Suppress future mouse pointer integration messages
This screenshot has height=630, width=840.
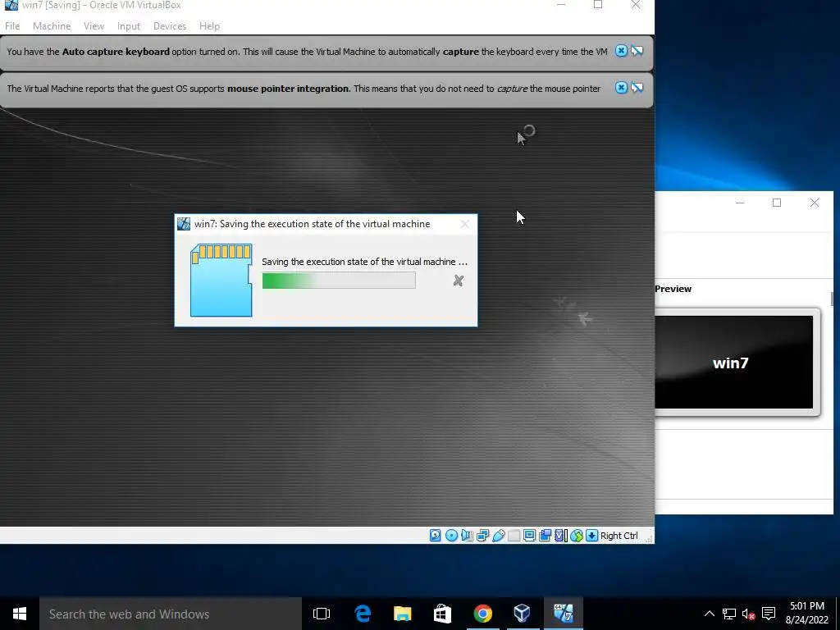[x=637, y=88]
